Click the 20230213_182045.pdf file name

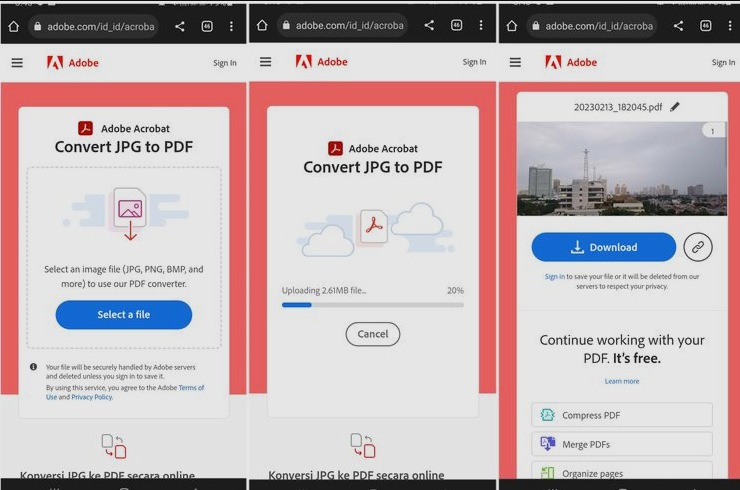point(618,107)
